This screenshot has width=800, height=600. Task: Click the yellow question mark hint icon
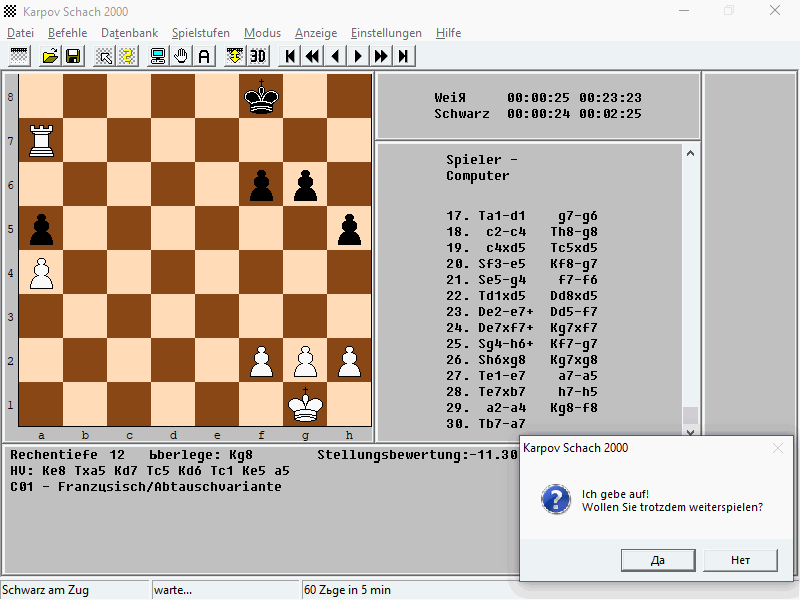tap(128, 56)
